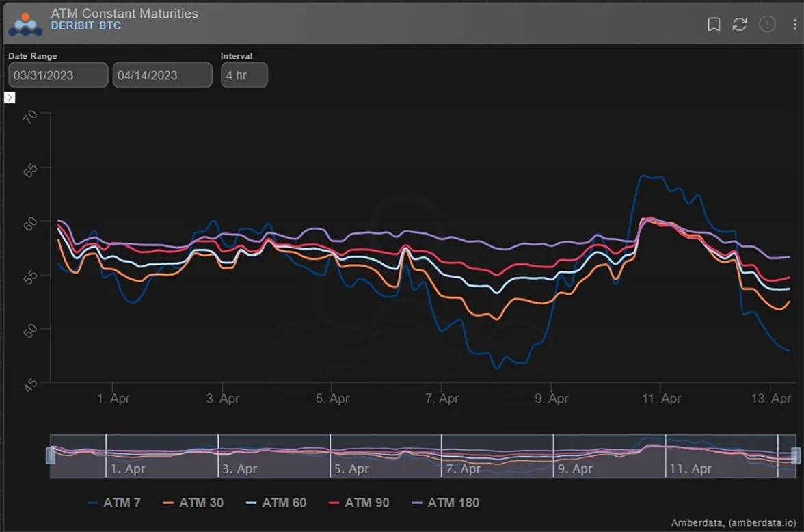
Task: Open the 4 hr interval dropdown
Action: coord(244,75)
